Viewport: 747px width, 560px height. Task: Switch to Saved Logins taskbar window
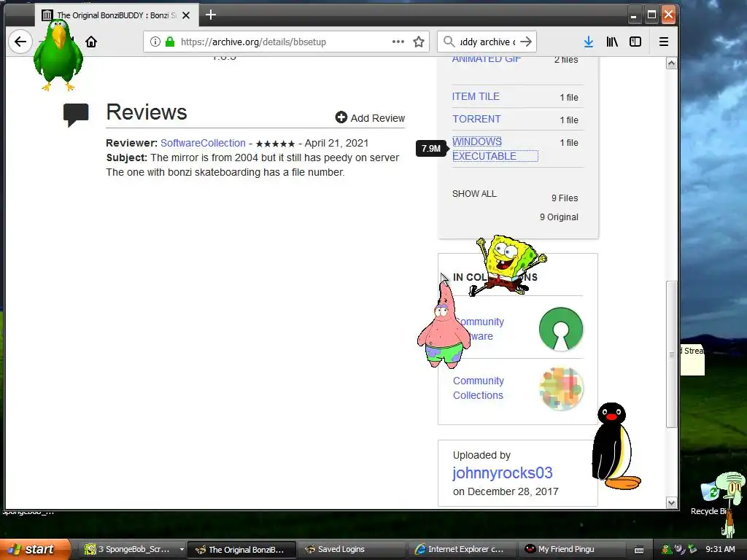pyautogui.click(x=352, y=550)
